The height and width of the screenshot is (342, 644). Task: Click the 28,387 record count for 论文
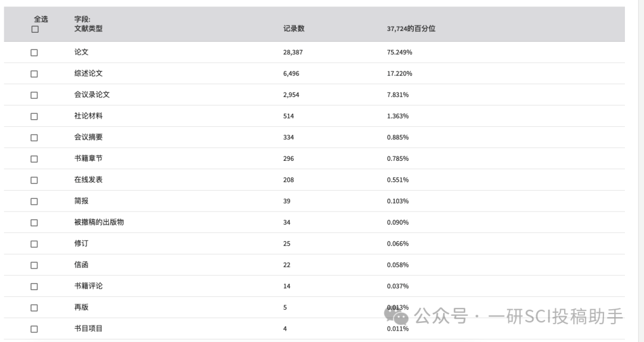[x=292, y=52]
